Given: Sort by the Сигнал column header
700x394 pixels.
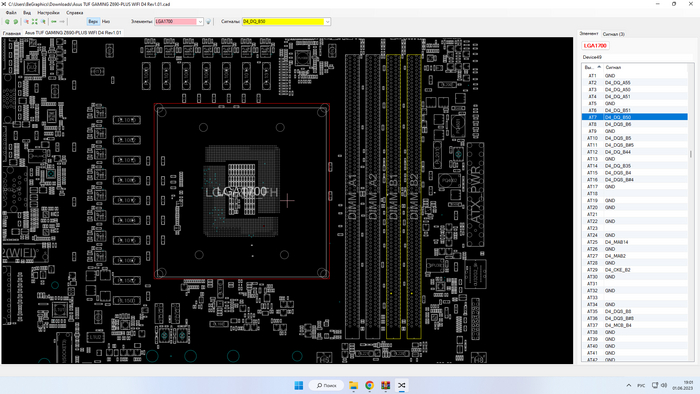Looking at the screenshot, I should tap(646, 67).
